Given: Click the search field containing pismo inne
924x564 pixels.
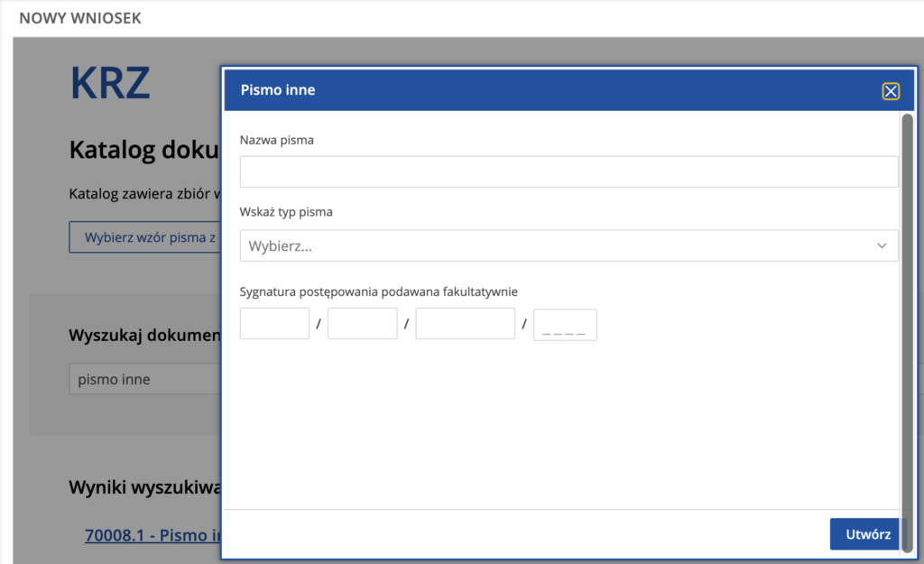Looking at the screenshot, I should click(x=144, y=379).
